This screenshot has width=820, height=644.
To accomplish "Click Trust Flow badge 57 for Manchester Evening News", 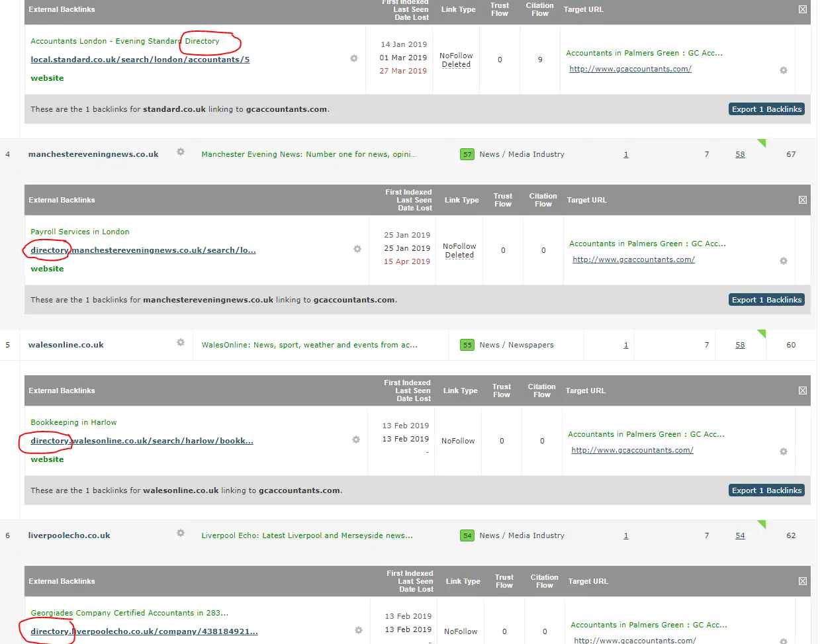I will 467,154.
